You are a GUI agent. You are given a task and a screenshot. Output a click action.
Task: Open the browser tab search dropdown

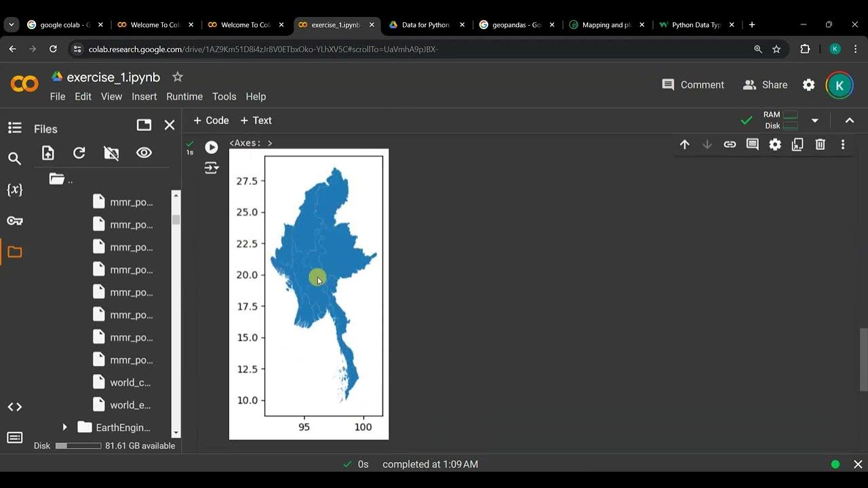point(12,24)
